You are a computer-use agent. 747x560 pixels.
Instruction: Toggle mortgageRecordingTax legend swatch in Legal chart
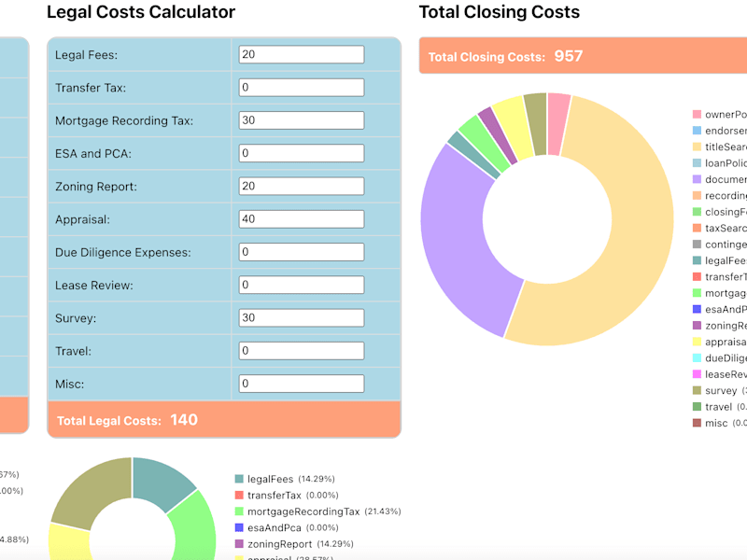(239, 511)
